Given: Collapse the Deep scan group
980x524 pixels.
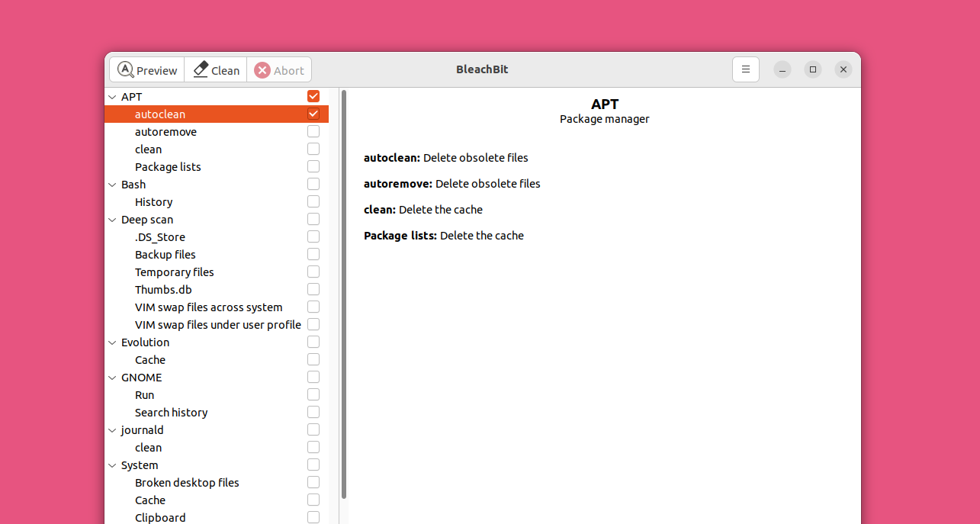Looking at the screenshot, I should 113,220.
